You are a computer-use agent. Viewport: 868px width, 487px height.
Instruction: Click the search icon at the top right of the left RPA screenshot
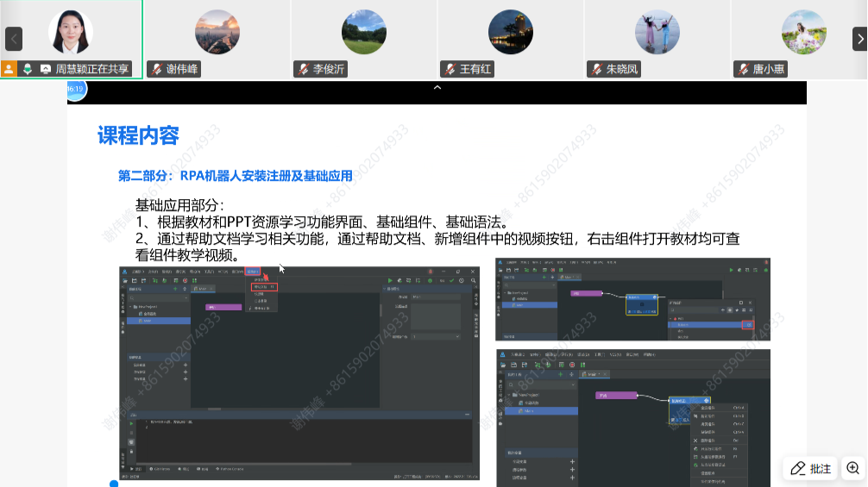[472, 280]
